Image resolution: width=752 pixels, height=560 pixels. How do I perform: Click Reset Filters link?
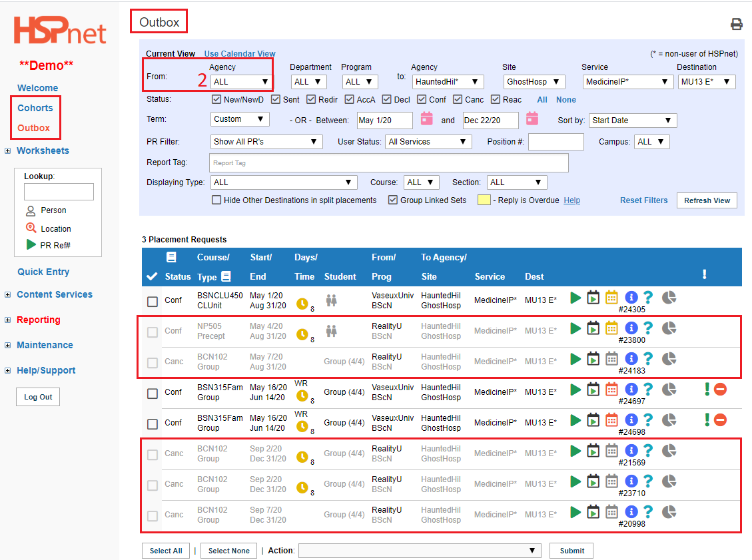[x=643, y=200]
